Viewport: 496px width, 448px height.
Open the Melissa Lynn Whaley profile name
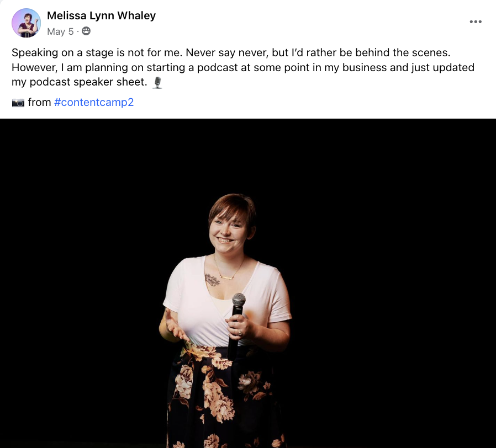(101, 15)
